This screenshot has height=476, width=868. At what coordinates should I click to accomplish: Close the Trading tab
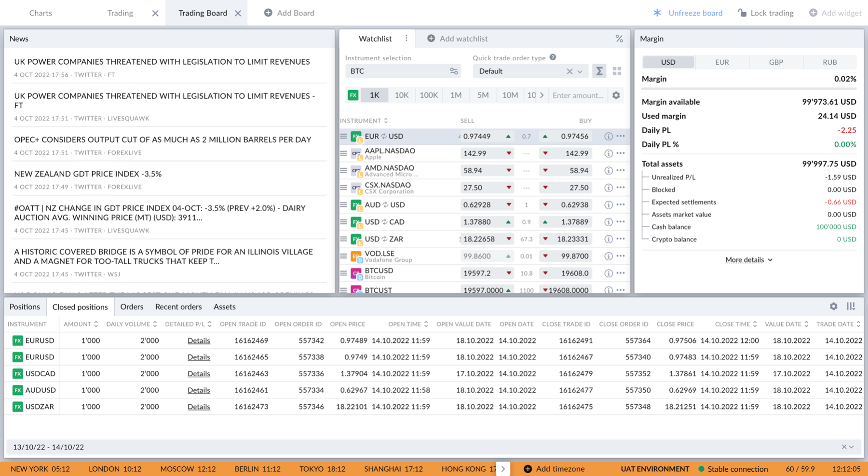tap(155, 14)
